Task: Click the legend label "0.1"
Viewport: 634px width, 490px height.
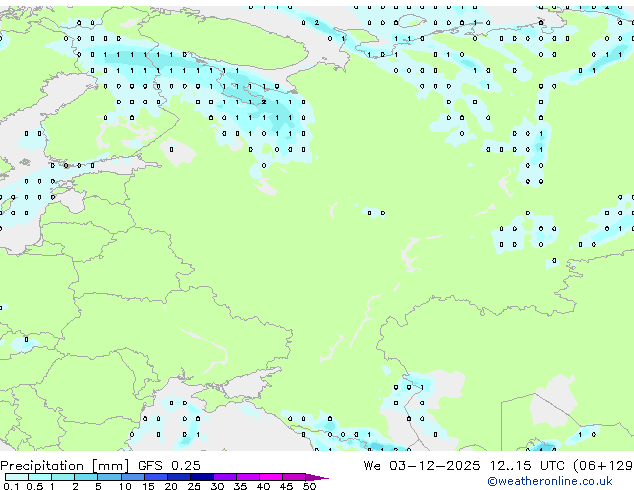Action: pyautogui.click(x=11, y=486)
